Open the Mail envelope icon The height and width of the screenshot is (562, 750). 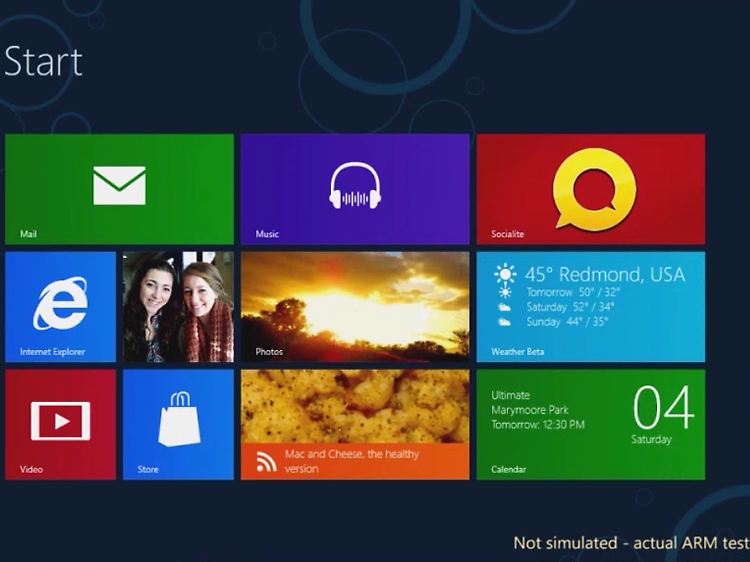[x=119, y=186]
